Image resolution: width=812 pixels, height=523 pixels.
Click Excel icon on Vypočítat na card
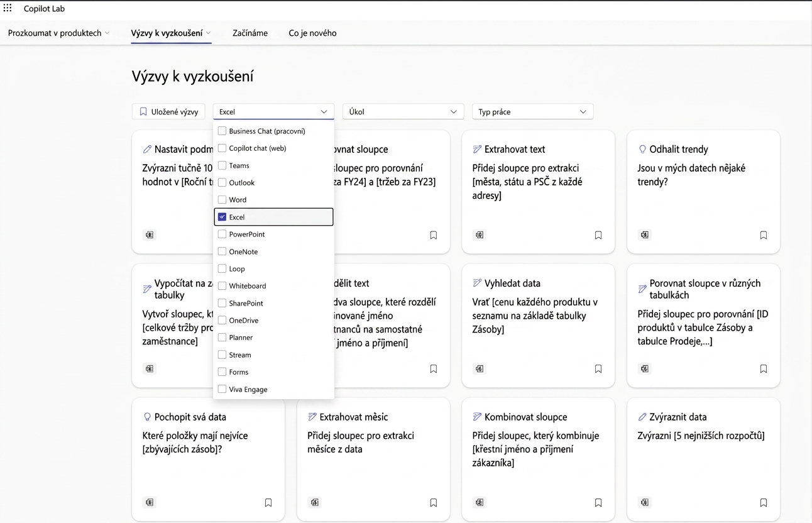150,368
